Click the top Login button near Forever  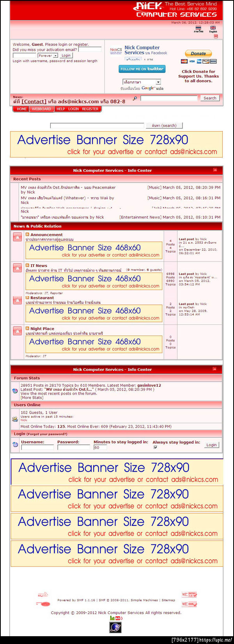pyautogui.click(x=66, y=55)
